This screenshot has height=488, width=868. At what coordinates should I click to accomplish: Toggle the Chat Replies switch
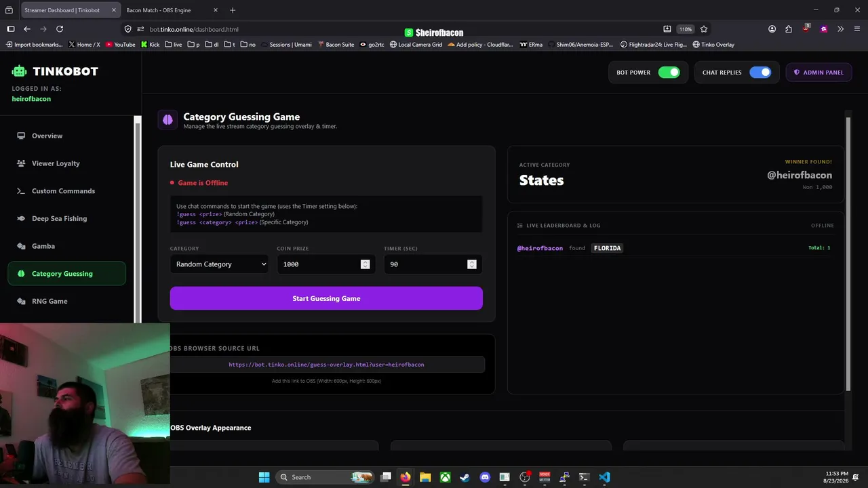coord(760,73)
